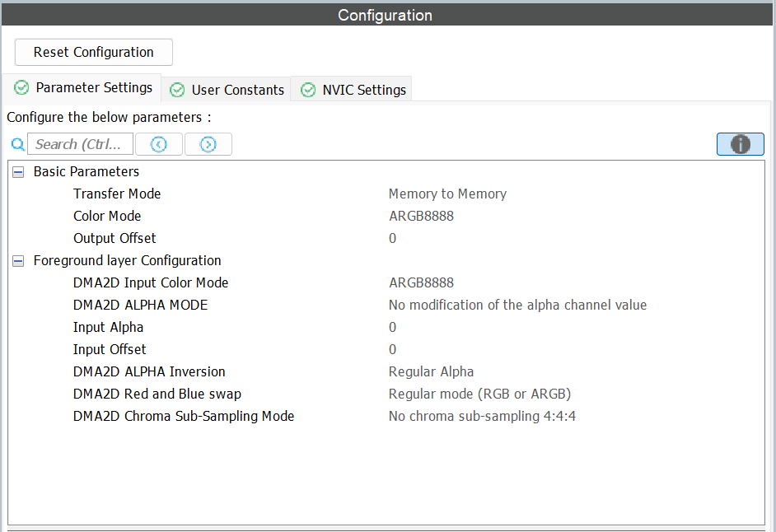Collapse the Basic Parameters group
Viewport: 776px width, 532px height.
point(18,172)
